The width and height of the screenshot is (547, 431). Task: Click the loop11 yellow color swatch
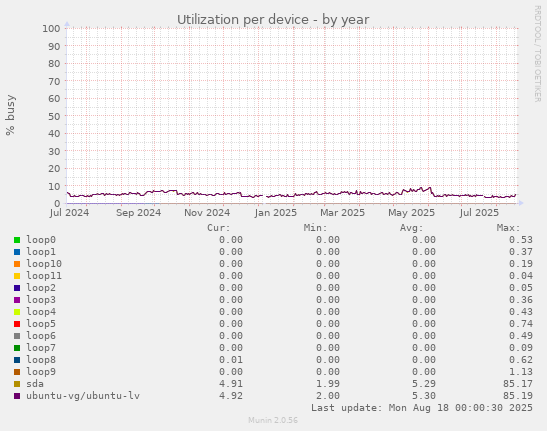click(x=17, y=276)
